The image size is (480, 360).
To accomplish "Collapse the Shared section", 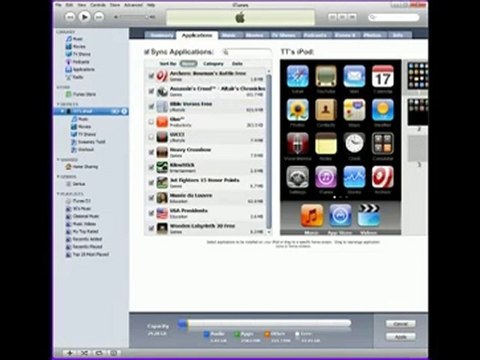I will [x=58, y=160].
